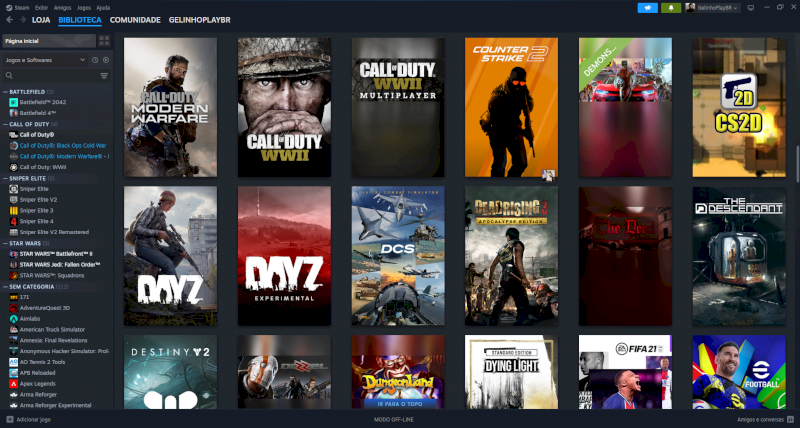Open The Descendant cover
Image resolution: width=800 pixels, height=428 pixels.
(x=739, y=256)
